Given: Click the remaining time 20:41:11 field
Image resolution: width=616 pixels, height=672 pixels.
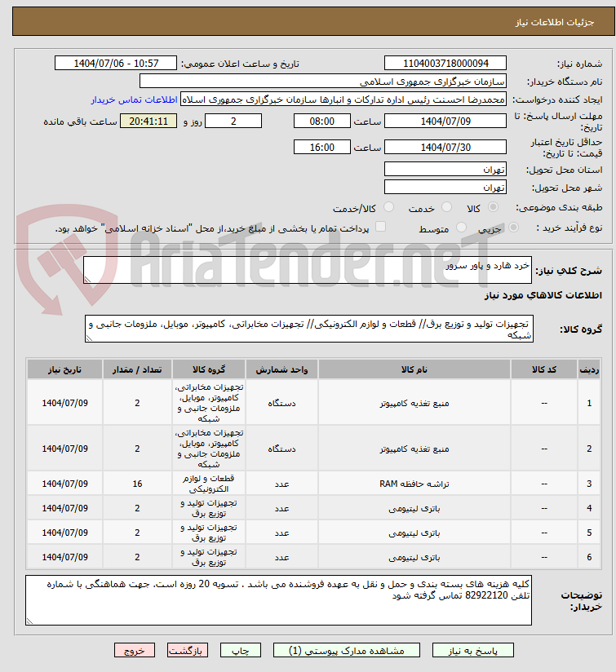Looking at the screenshot, I should click(x=148, y=122).
